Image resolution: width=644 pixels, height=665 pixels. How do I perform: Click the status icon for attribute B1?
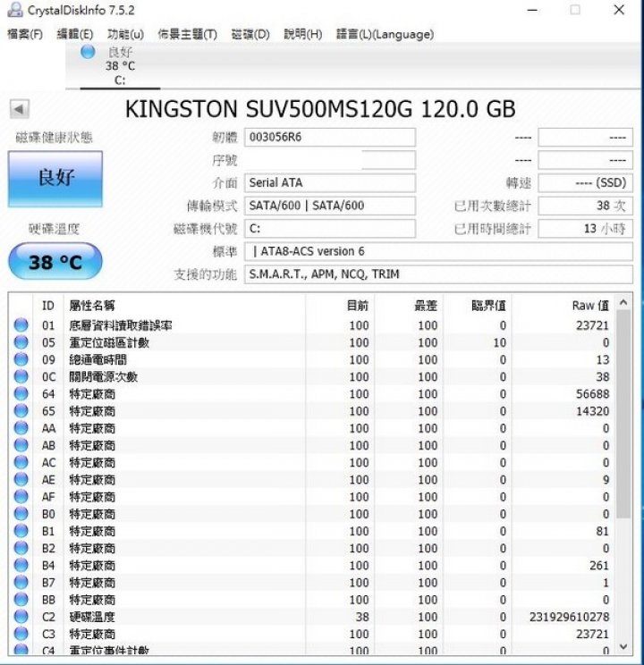(21, 531)
